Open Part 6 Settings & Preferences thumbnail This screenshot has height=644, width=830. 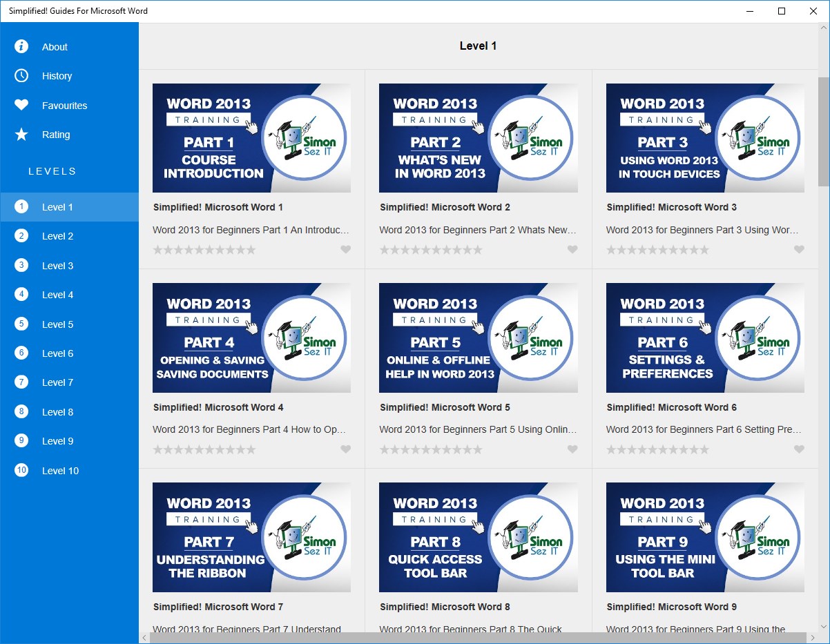pyautogui.click(x=705, y=338)
